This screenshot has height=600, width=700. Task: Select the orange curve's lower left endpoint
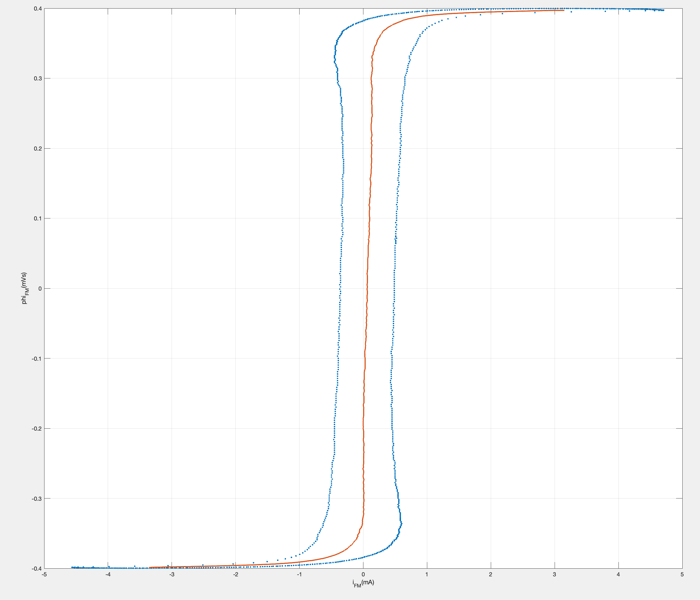point(150,567)
